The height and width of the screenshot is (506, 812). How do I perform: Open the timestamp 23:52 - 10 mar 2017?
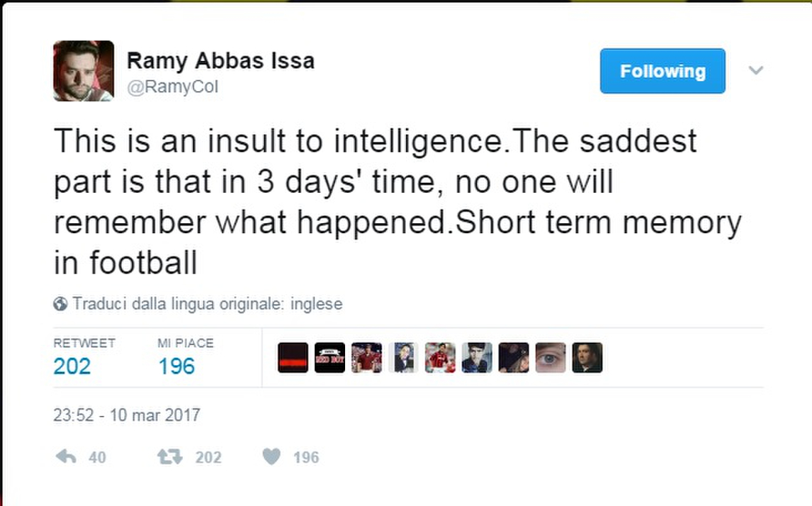pyautogui.click(x=127, y=415)
